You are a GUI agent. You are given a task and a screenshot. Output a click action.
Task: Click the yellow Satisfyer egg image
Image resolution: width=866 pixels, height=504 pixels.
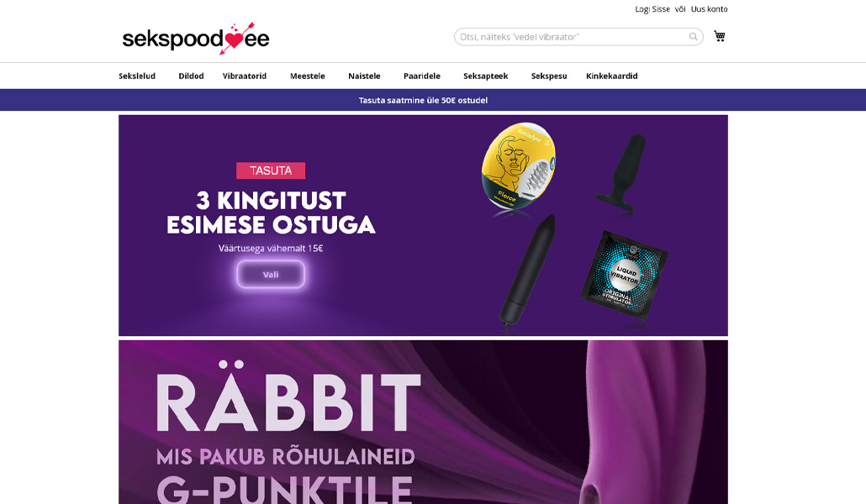(518, 166)
